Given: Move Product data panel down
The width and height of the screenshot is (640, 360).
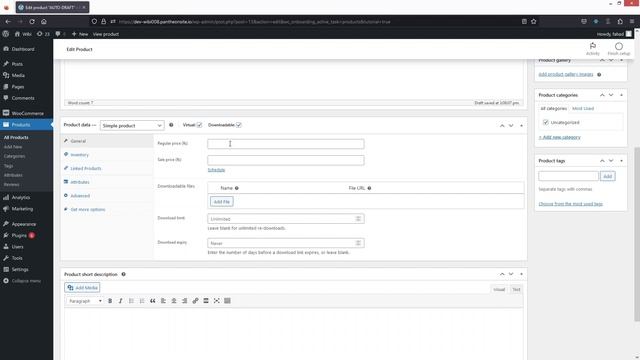Looking at the screenshot, I should coord(511,126).
